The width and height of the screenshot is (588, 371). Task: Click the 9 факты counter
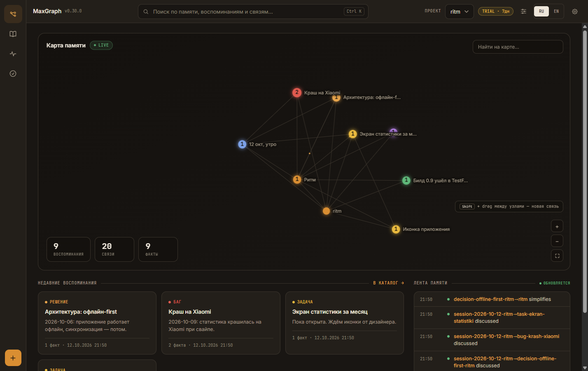[158, 249]
